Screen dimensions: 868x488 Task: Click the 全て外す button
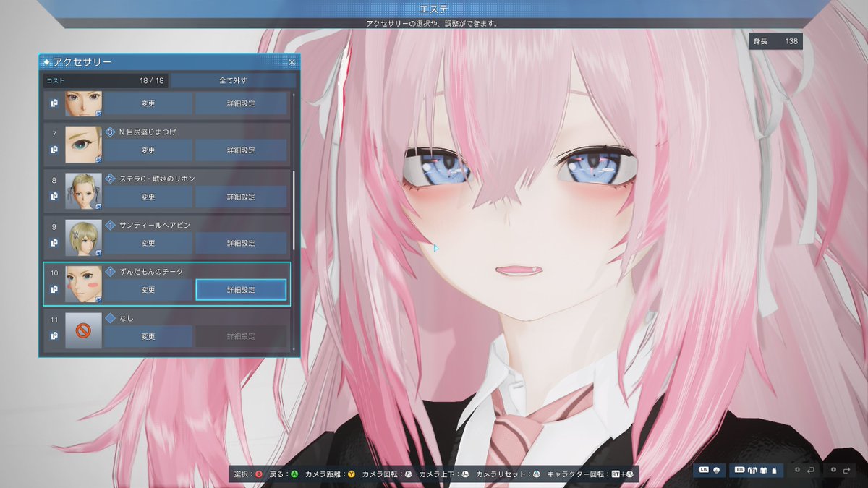click(232, 80)
